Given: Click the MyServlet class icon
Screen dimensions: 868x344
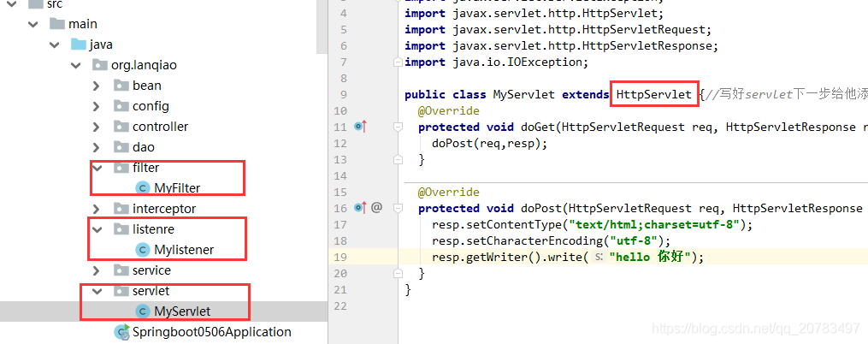Looking at the screenshot, I should [x=143, y=311].
